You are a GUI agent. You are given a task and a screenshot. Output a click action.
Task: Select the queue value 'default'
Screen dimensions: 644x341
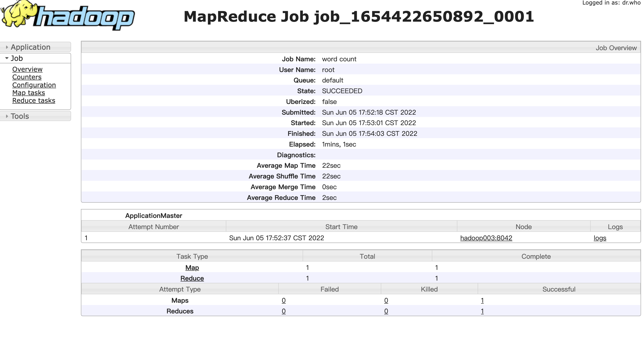(332, 80)
